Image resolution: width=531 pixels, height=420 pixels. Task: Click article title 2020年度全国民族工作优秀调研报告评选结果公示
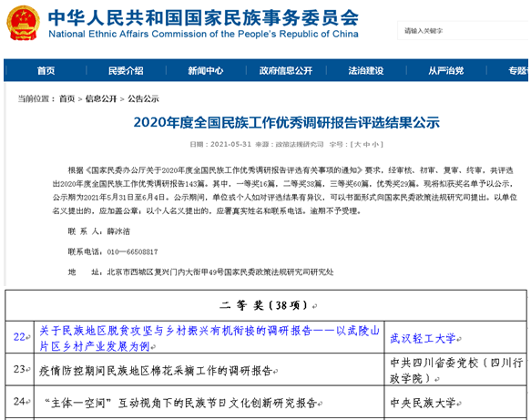pos(287,123)
